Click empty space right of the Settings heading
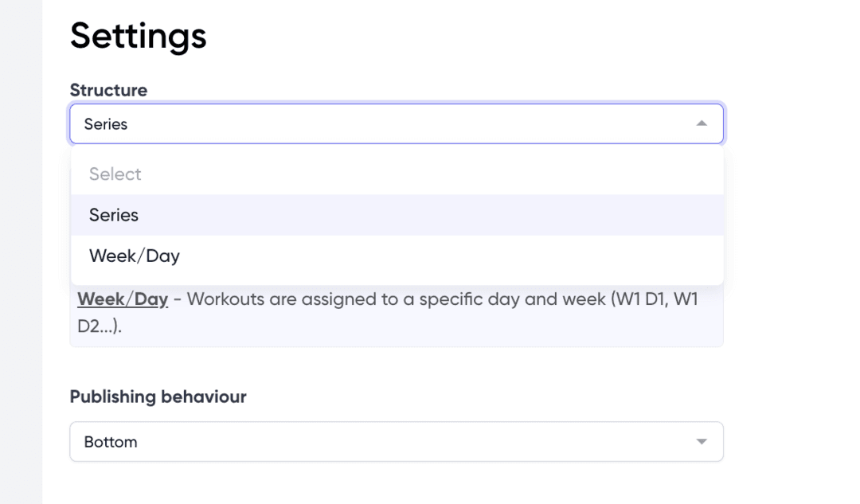Viewport: 860px width, 504px height. [478, 36]
